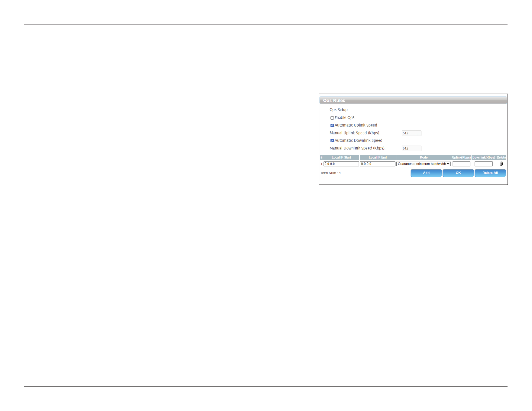Click the Local IP End field
Viewport: 532px width, 411px height.
pyautogui.click(x=378, y=164)
